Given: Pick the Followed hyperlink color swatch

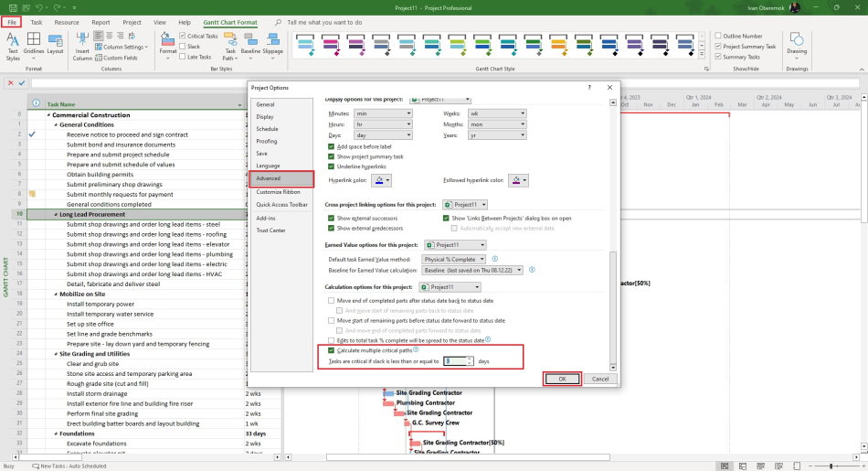Looking at the screenshot, I should click(519, 180).
